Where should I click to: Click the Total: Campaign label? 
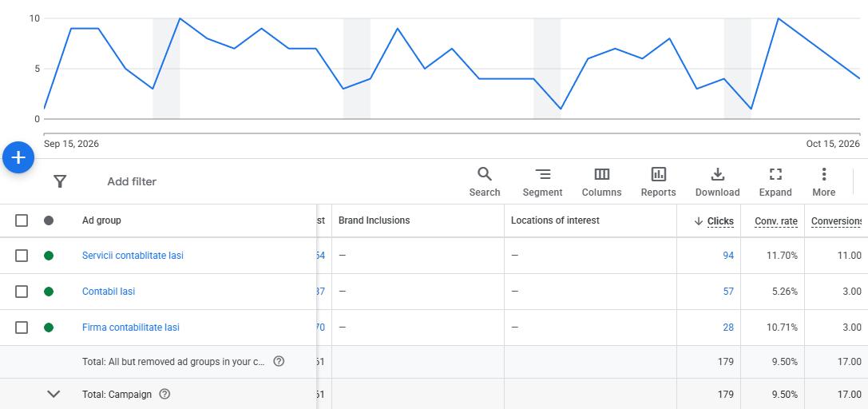tap(117, 395)
